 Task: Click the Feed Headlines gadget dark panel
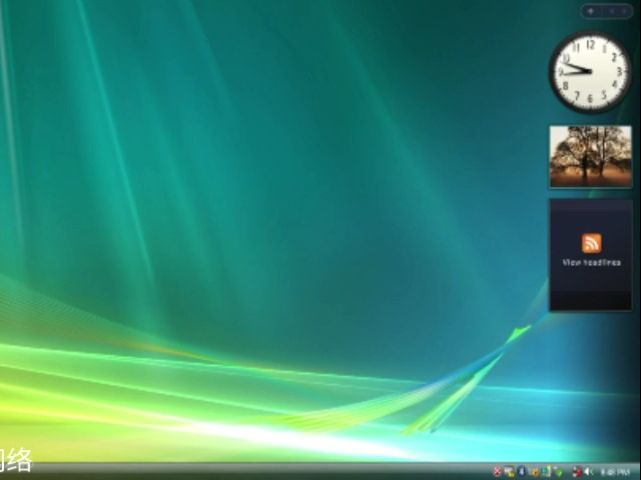point(591,255)
